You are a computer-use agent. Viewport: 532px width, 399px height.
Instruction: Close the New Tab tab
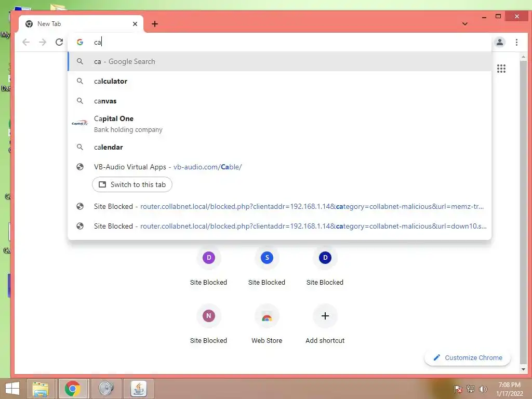pos(135,24)
